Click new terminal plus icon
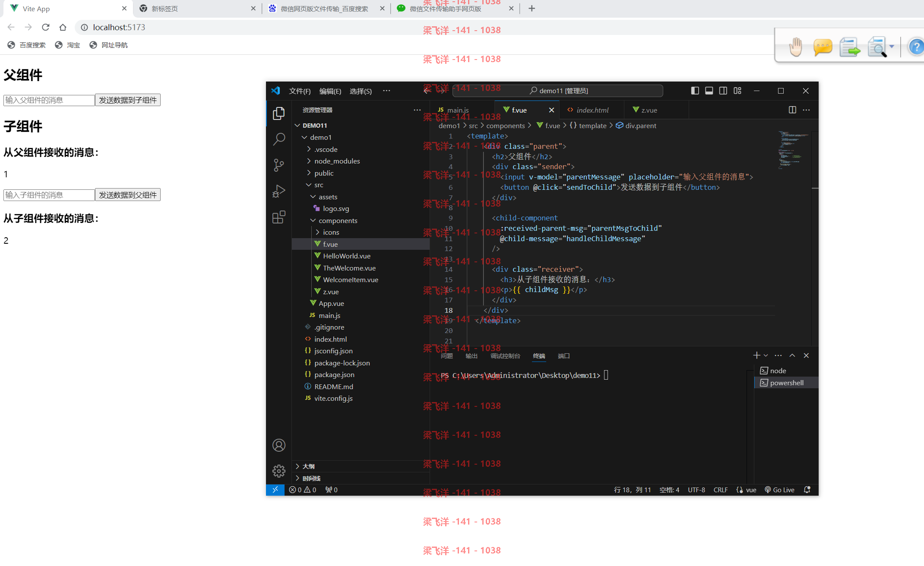 [756, 355]
